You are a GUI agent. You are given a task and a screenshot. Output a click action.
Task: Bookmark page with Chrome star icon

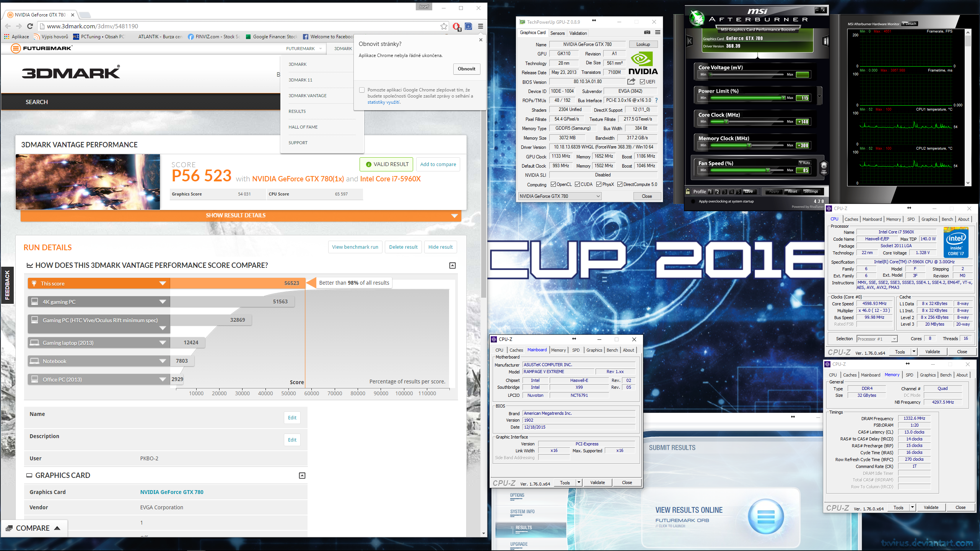(444, 26)
